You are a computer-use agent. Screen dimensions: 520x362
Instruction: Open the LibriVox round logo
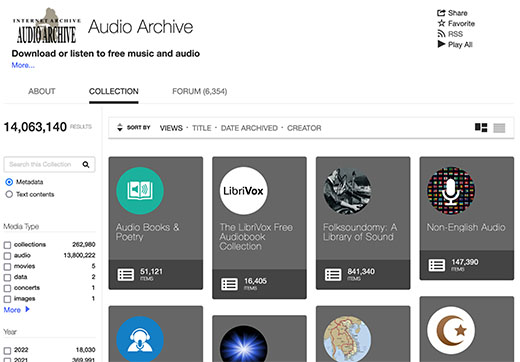pyautogui.click(x=243, y=191)
